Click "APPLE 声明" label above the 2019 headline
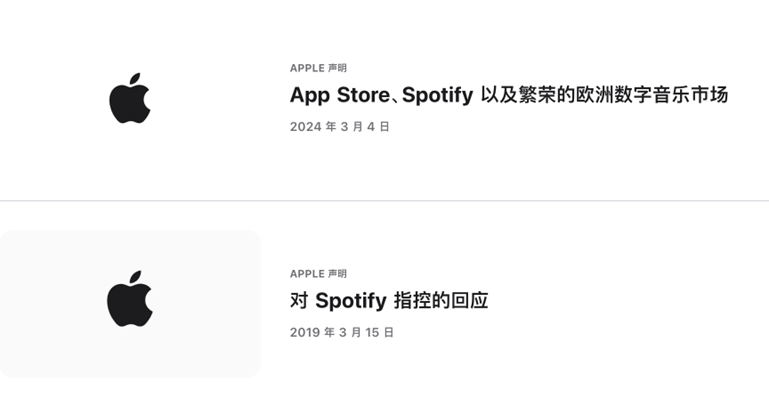Image resolution: width=769 pixels, height=399 pixels. click(x=318, y=274)
